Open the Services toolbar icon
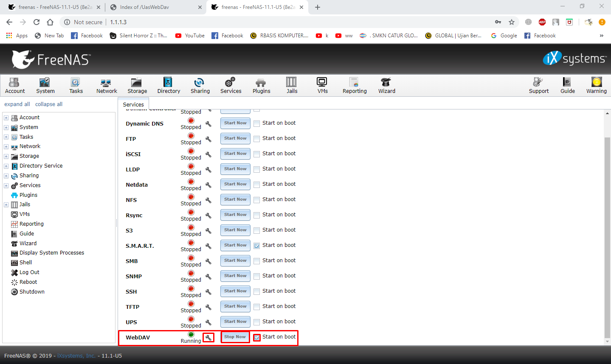Screen dimensions: 611x364 [231, 85]
